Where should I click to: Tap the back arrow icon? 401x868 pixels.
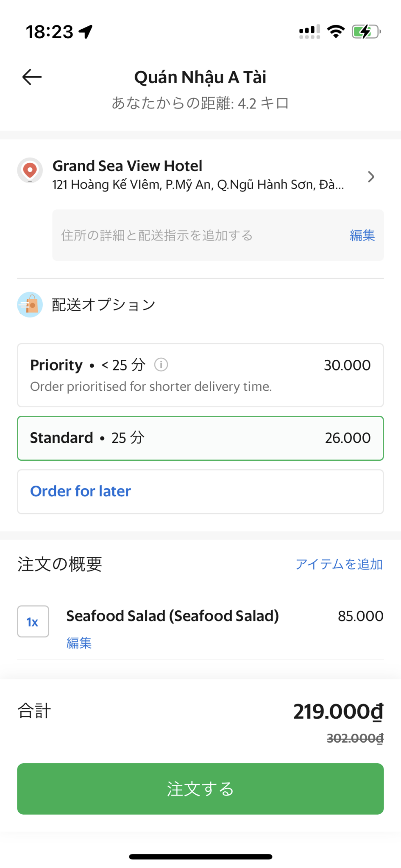click(x=32, y=77)
